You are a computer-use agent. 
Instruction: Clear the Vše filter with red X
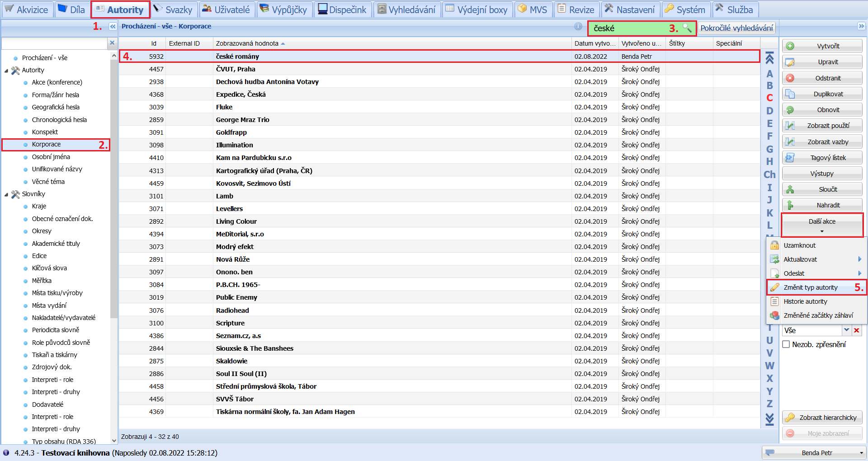point(856,330)
